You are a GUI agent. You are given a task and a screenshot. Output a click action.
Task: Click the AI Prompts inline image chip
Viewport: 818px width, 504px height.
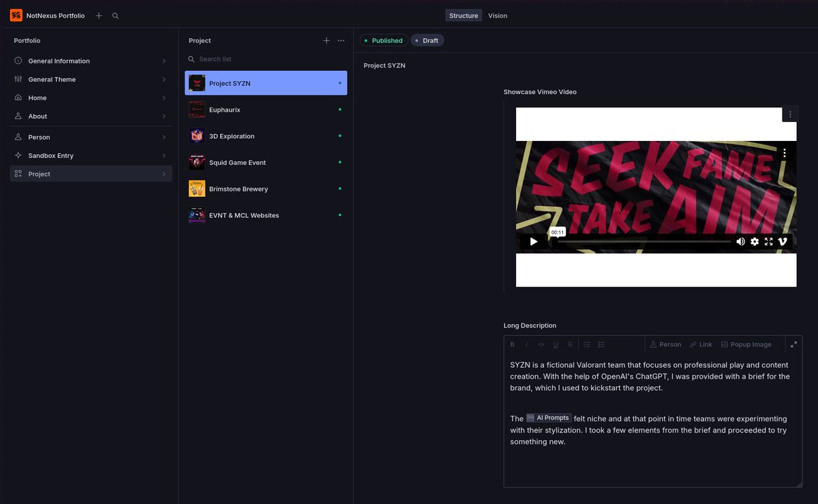click(x=549, y=418)
